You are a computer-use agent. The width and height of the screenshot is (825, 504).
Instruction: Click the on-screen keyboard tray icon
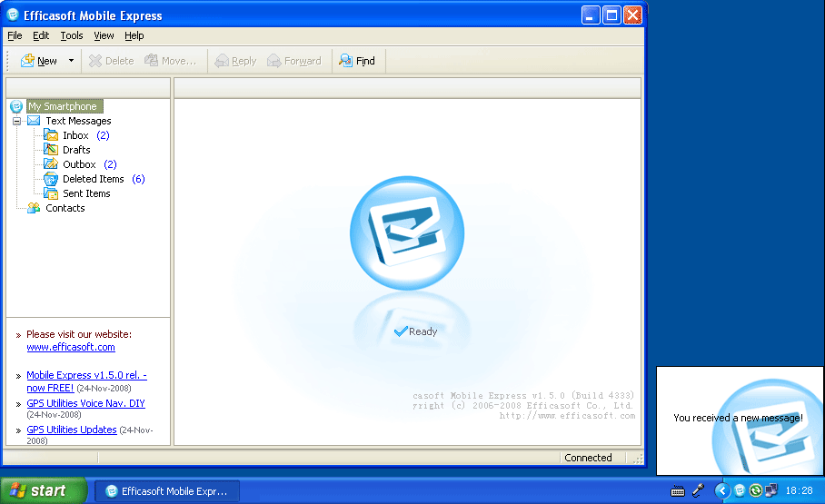pos(678,491)
